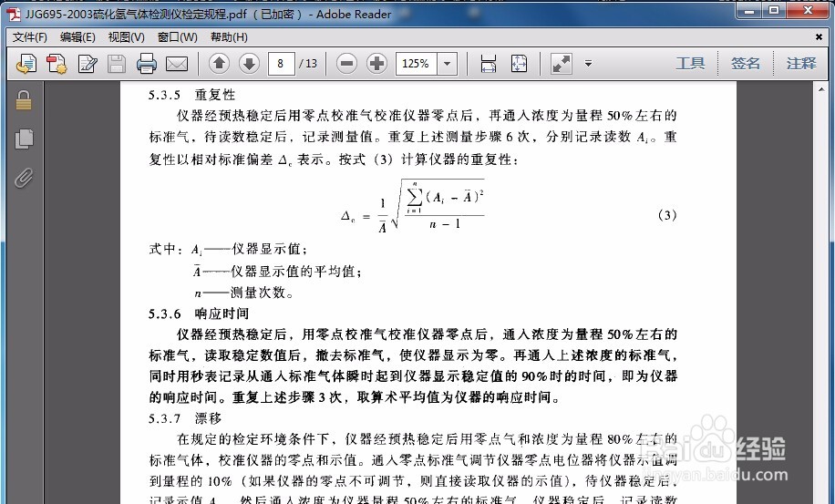Viewport: 835px width, 504px height.
Task: Click the Create PDF online icon
Action: [26, 64]
